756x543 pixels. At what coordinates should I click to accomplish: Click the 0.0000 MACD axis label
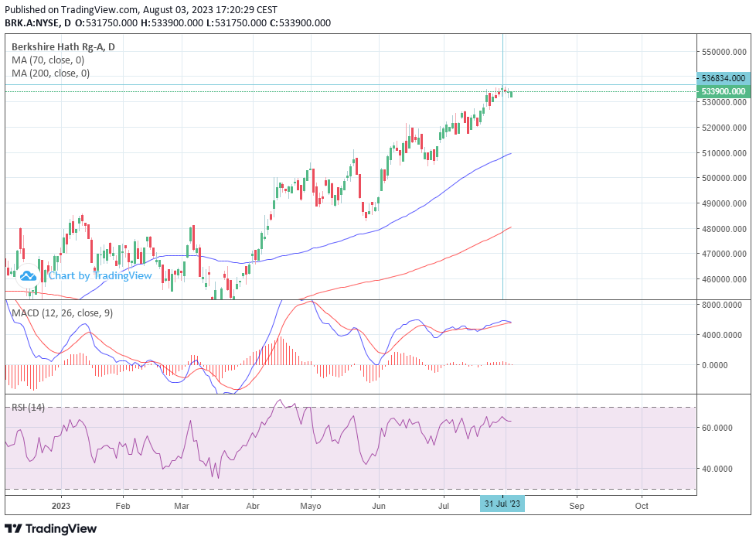point(715,365)
